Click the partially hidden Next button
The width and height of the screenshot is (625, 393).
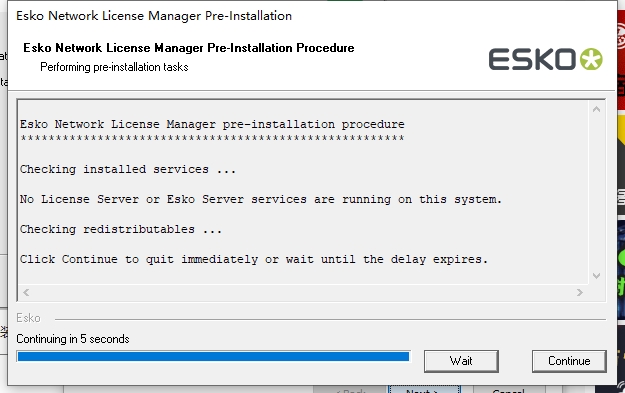pyautogui.click(x=424, y=389)
